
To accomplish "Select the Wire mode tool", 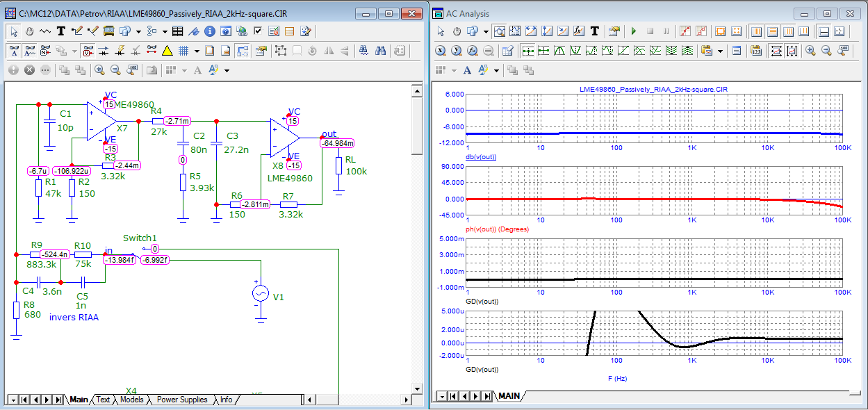I will (x=76, y=31).
